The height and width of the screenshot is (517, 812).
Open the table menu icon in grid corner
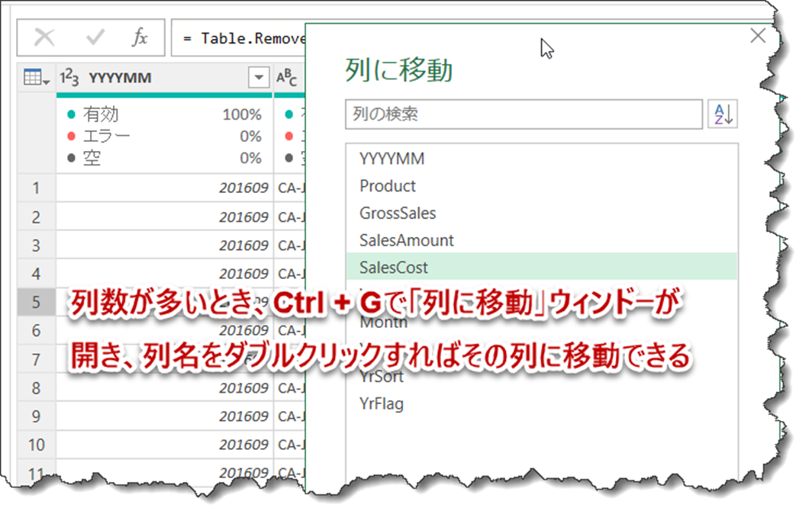coord(37,78)
